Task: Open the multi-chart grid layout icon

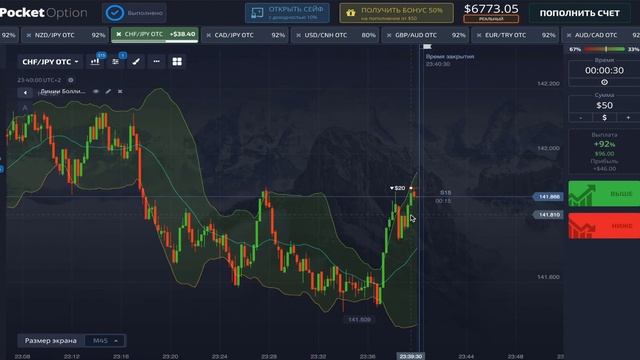Action: coord(177,62)
